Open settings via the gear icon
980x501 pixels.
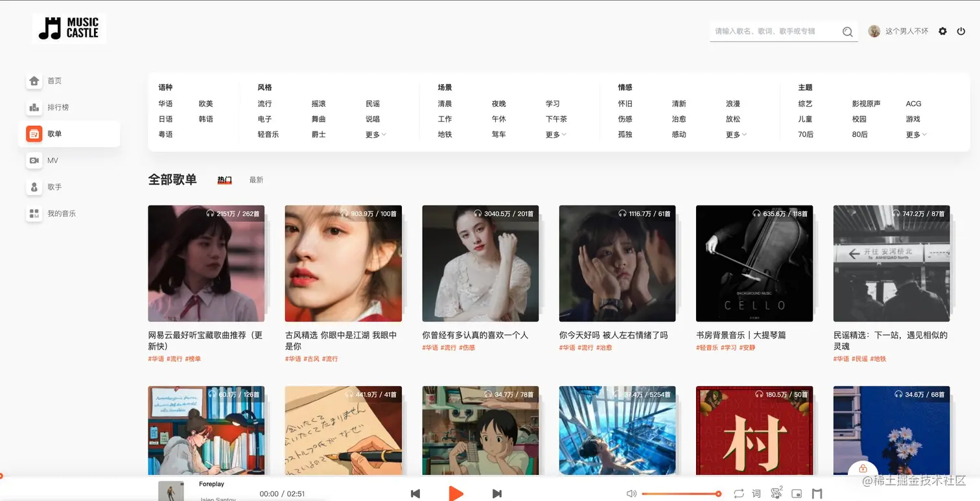(x=942, y=31)
